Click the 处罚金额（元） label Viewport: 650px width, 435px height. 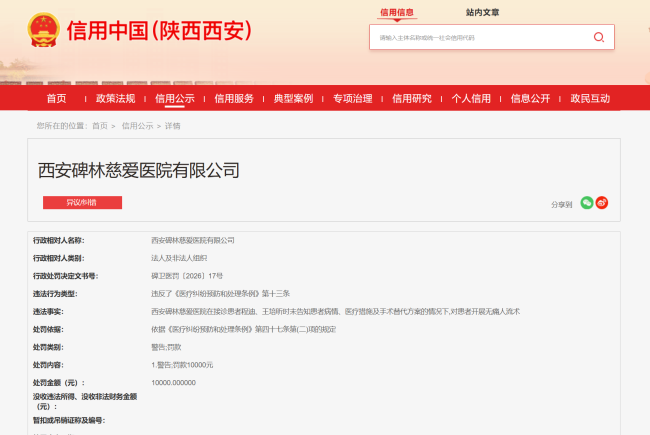coord(58,383)
